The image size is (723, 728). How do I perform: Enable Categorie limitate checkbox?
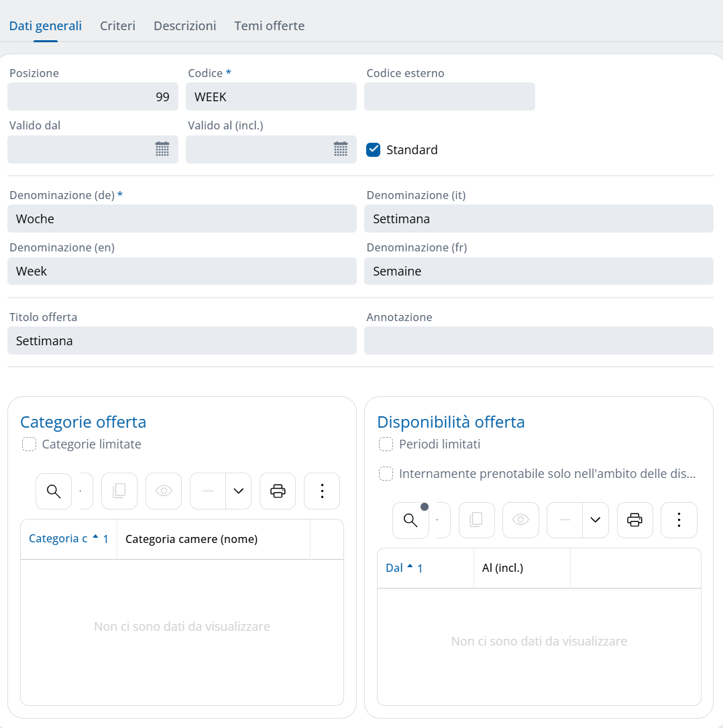[x=29, y=444]
